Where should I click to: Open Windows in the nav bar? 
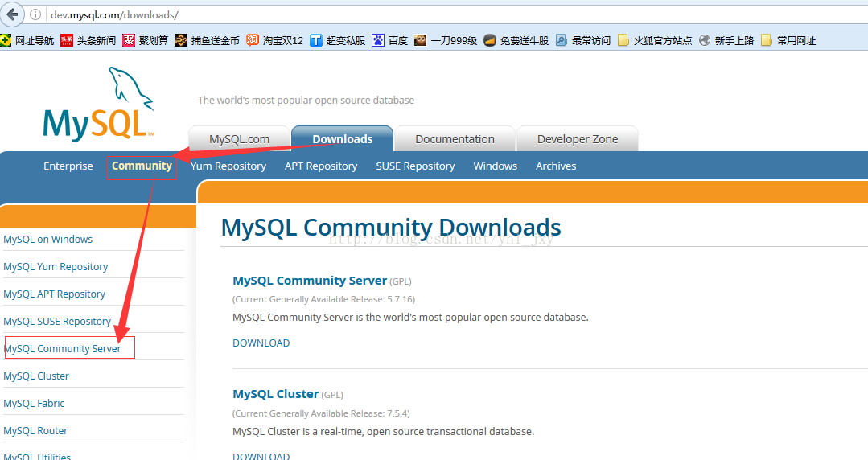tap(496, 166)
